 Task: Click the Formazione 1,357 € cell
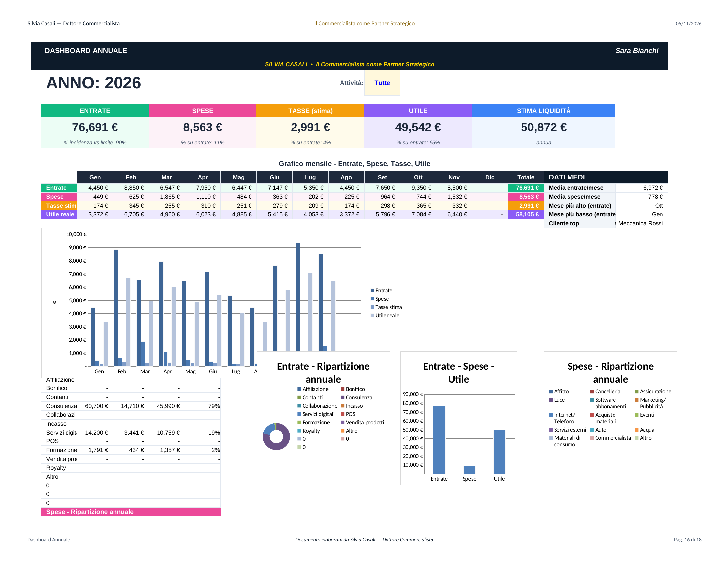(x=167, y=451)
